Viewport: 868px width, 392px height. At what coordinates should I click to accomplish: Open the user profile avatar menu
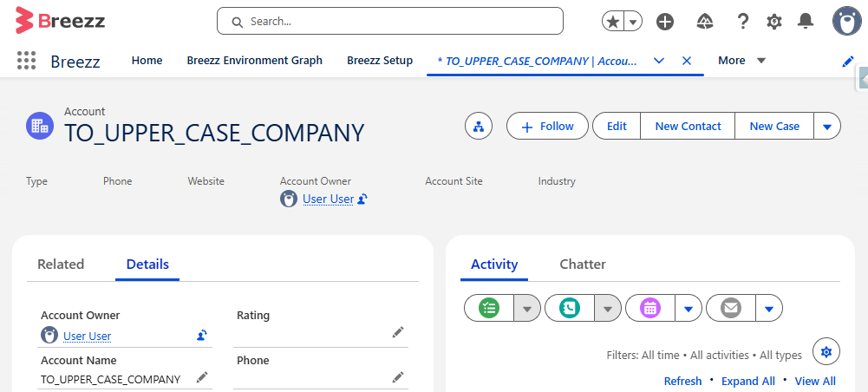click(847, 21)
